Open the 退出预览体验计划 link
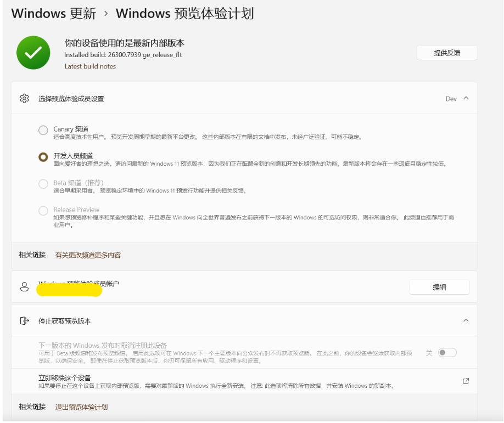This screenshot has width=504, height=423. point(81,407)
